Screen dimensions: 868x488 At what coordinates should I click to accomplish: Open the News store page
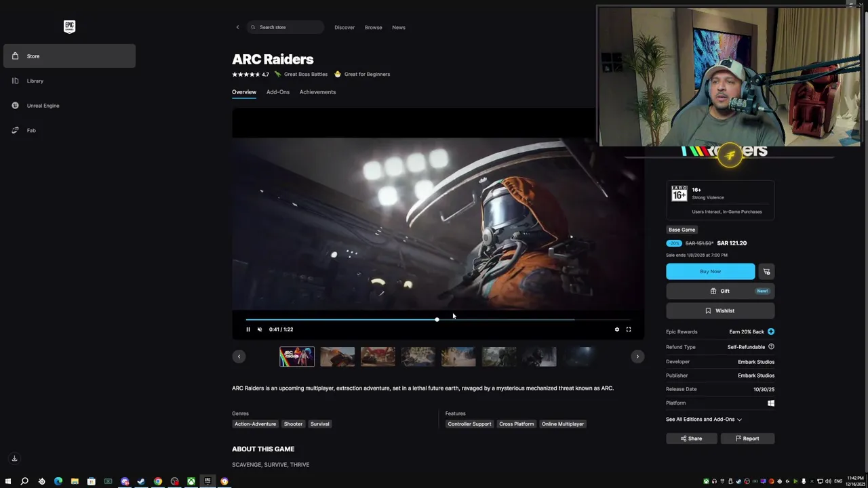[399, 27]
